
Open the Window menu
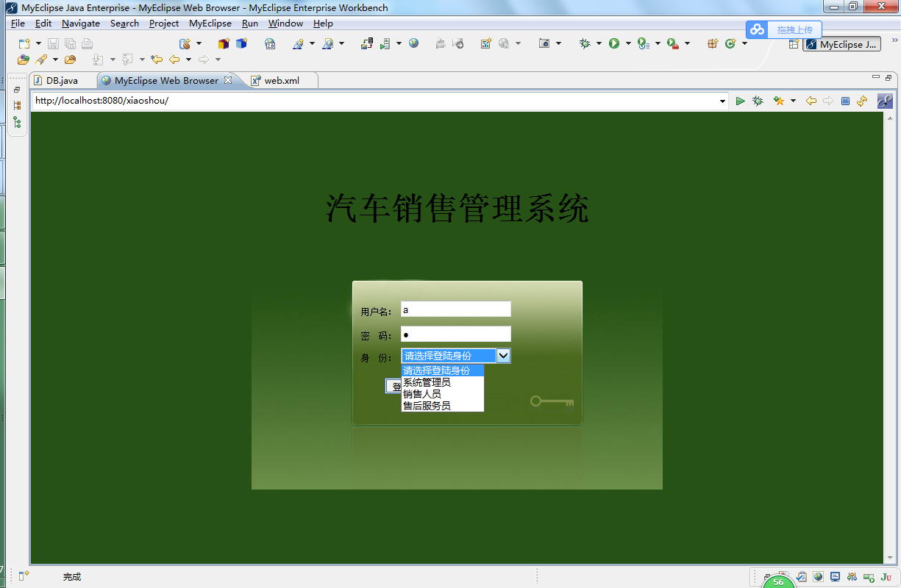click(285, 24)
